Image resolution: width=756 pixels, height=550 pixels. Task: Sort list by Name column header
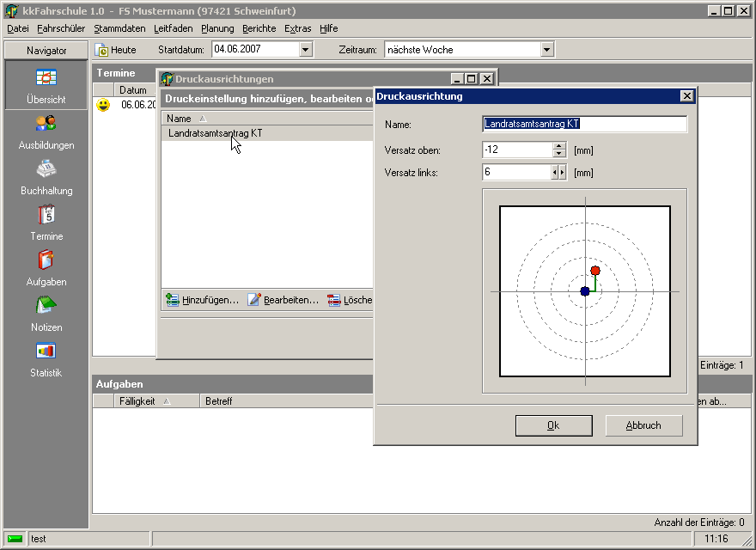tap(180, 119)
